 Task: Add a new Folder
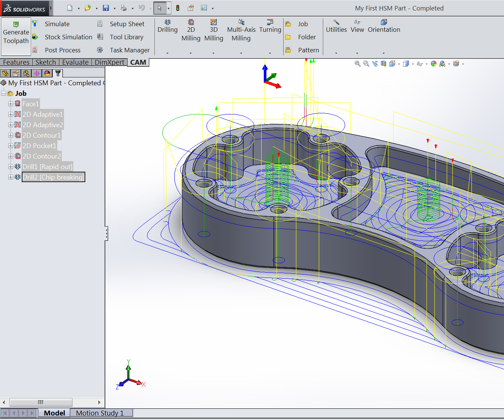point(300,37)
